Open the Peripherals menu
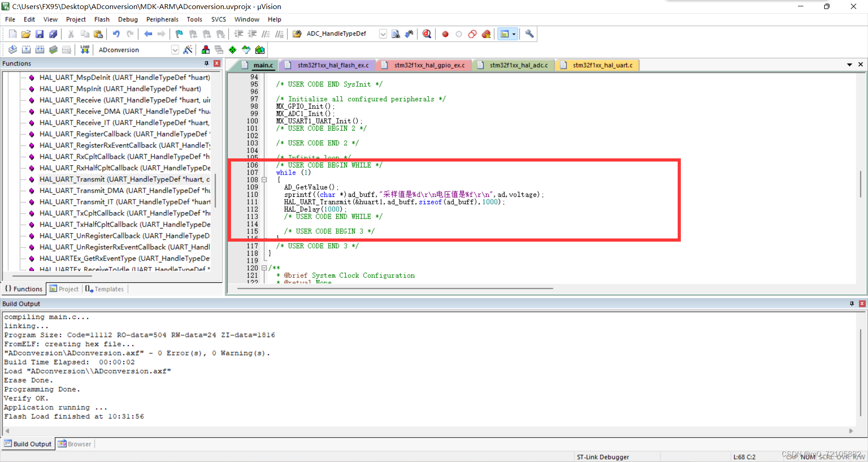The height and width of the screenshot is (462, 868). tap(162, 19)
